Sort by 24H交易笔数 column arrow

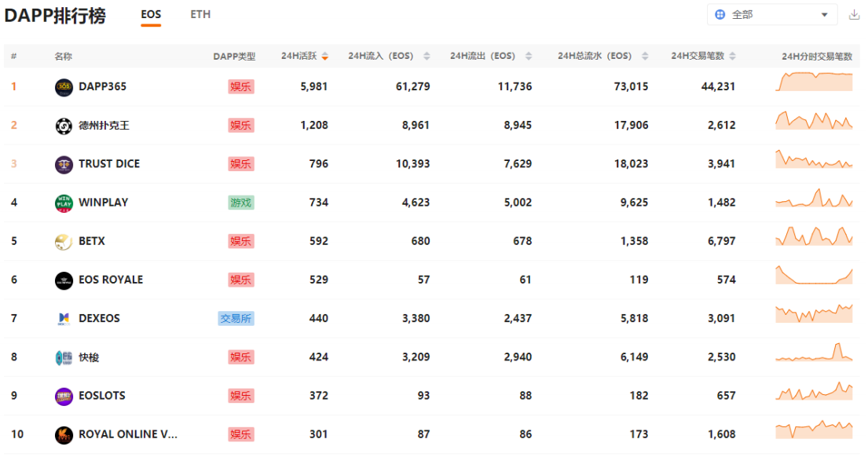[x=732, y=56]
